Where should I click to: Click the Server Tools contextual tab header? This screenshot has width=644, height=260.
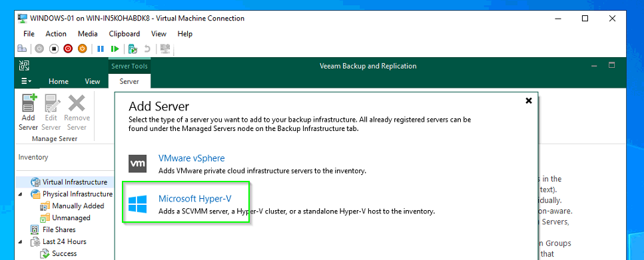pos(129,66)
